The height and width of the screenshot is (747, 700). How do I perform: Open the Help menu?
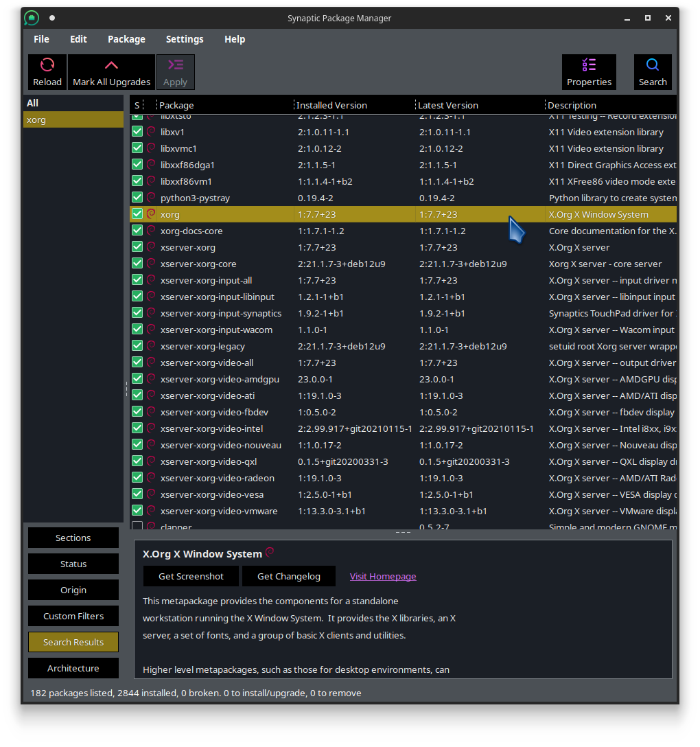235,39
